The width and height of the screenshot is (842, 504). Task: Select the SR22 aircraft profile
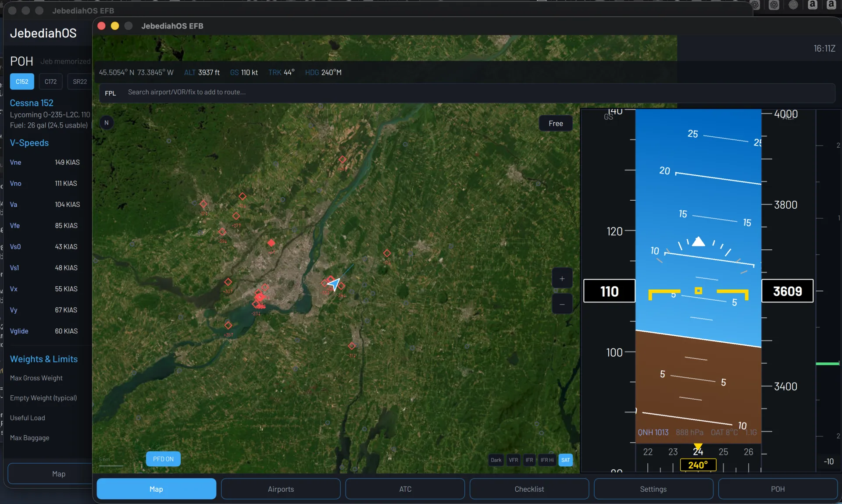click(x=79, y=82)
